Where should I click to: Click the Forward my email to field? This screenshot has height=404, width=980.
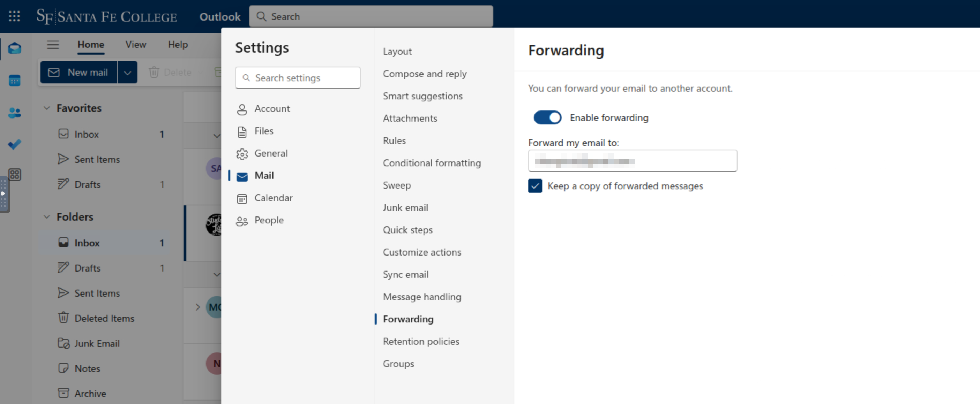(x=632, y=161)
